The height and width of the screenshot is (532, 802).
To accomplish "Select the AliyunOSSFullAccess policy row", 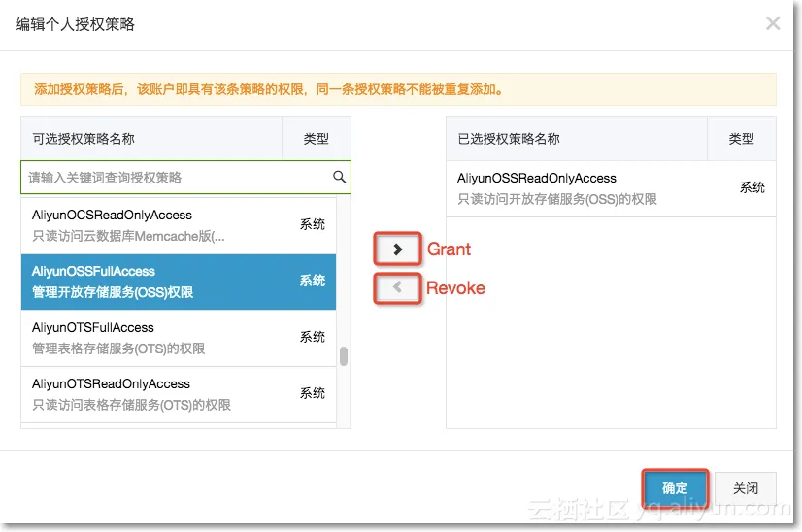I will (179, 282).
